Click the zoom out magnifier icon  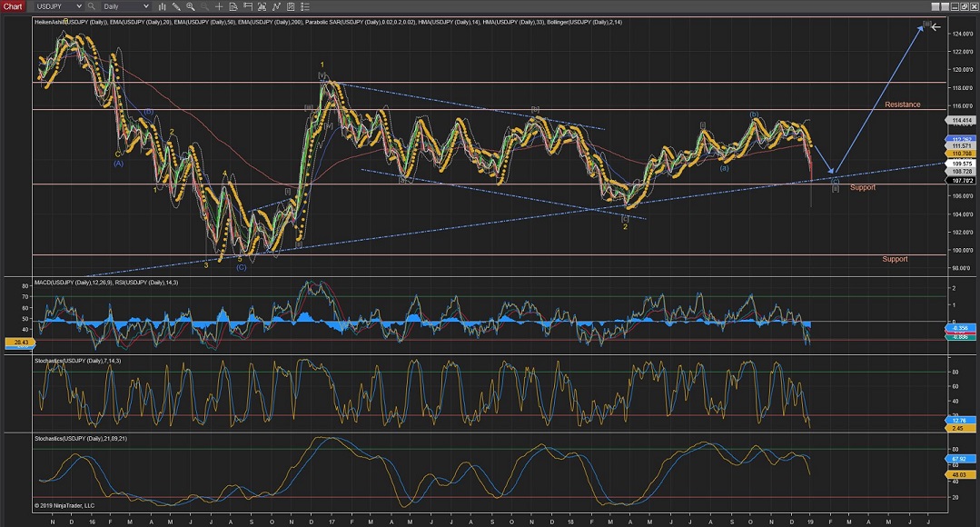[x=205, y=7]
